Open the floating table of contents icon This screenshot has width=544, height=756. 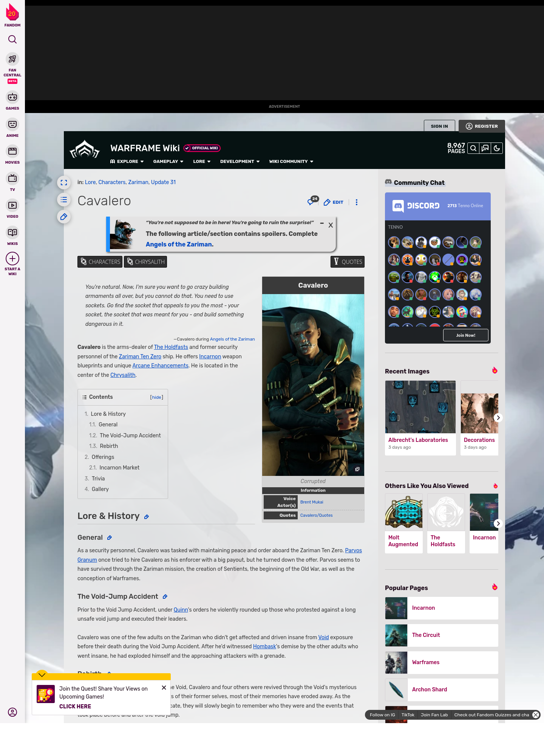(64, 200)
